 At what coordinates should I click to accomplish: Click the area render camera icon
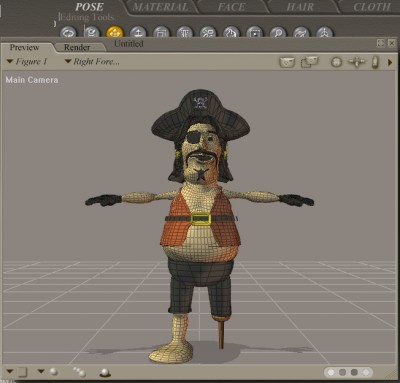[310, 62]
